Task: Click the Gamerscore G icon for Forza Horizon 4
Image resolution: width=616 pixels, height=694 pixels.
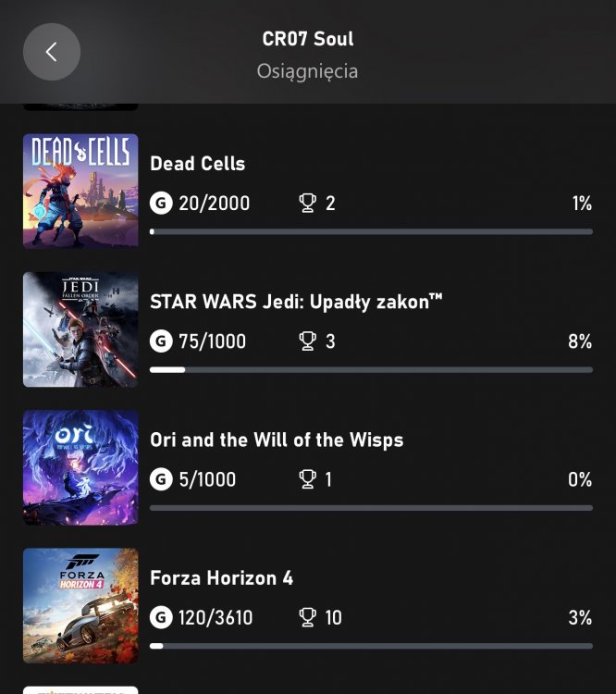Action: pos(161,617)
